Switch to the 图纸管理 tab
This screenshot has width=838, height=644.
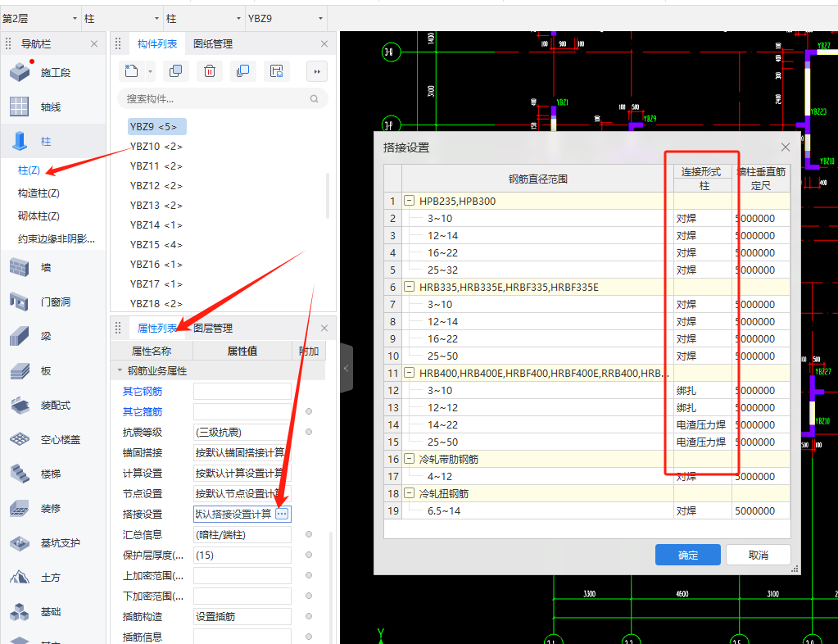[x=213, y=43]
